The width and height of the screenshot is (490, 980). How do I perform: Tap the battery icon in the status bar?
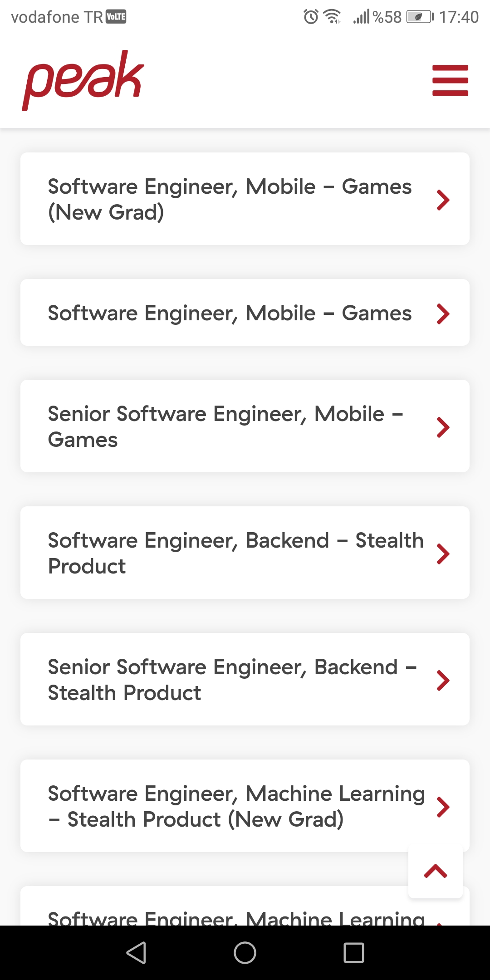point(420,17)
